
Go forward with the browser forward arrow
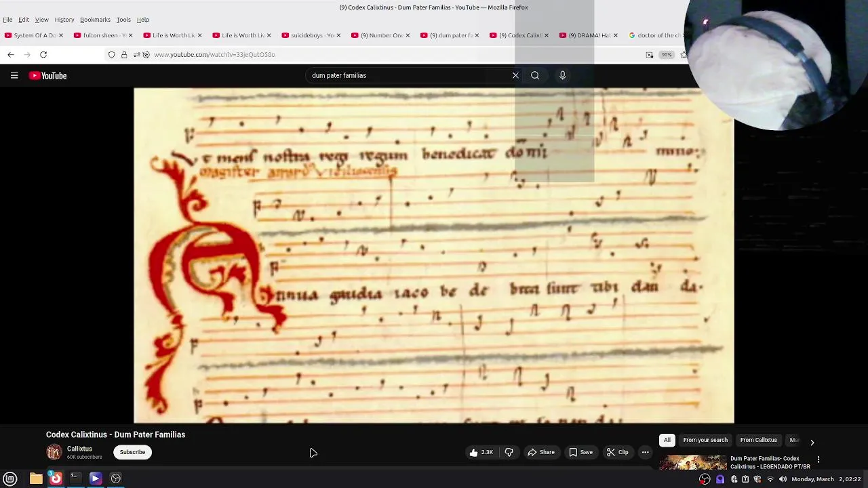[27, 54]
